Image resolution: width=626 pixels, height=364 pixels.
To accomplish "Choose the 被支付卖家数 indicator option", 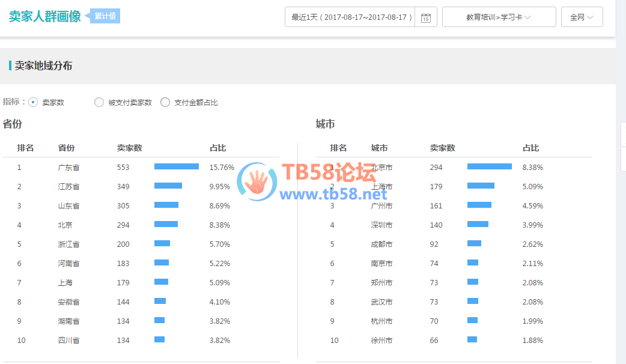I will coord(99,103).
